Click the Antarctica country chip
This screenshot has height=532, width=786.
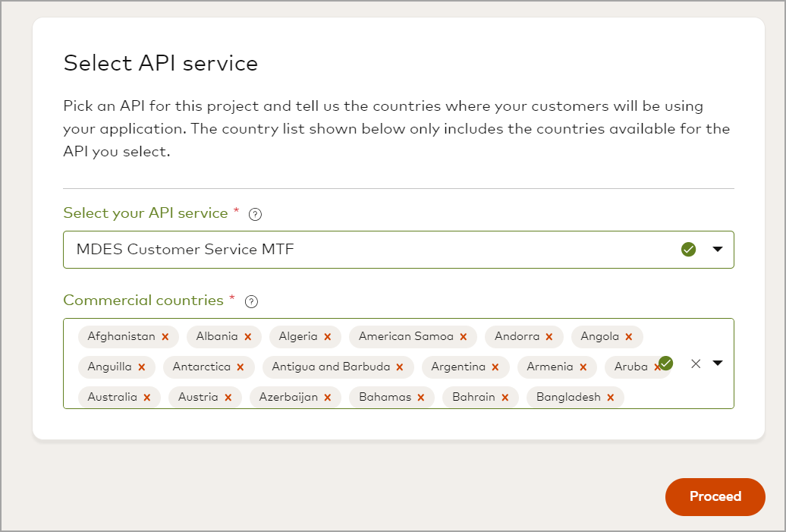point(201,367)
